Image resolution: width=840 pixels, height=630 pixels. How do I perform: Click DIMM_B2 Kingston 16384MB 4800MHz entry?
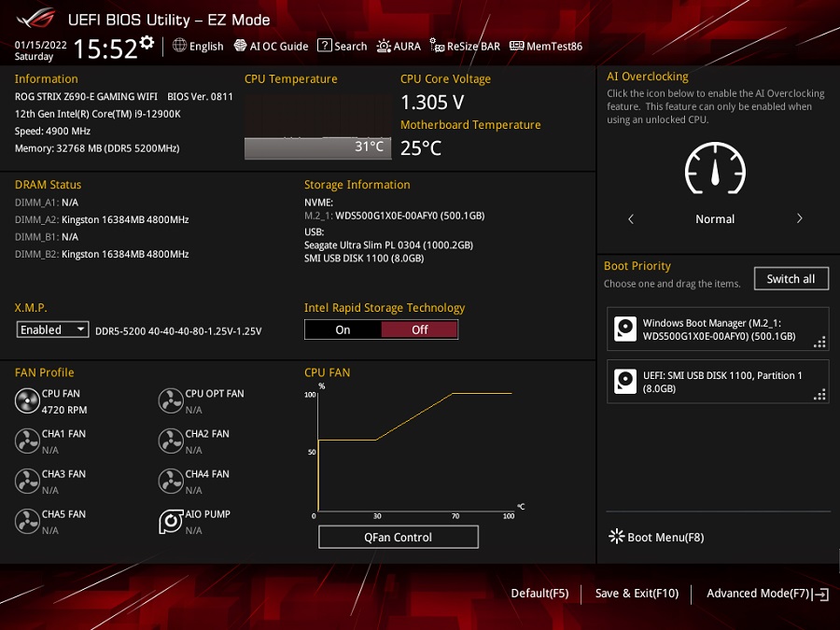point(102,254)
